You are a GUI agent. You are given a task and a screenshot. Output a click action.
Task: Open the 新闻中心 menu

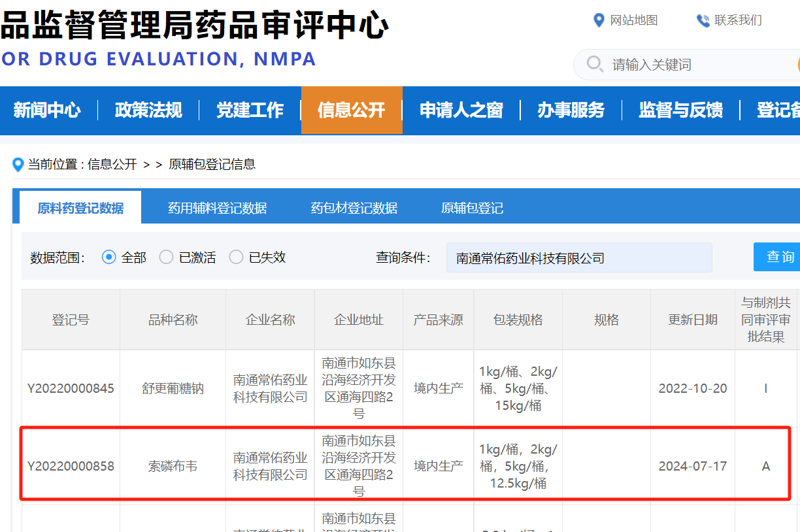47,111
